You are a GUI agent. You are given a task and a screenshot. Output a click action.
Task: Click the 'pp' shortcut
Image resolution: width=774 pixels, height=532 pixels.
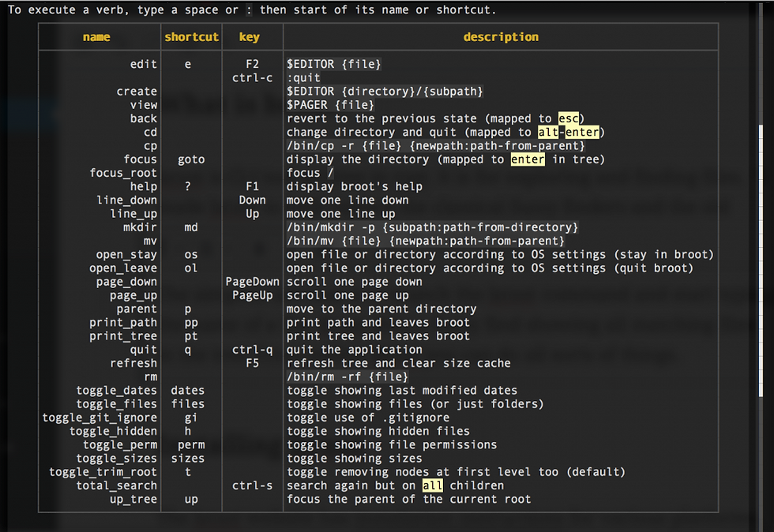pos(191,323)
